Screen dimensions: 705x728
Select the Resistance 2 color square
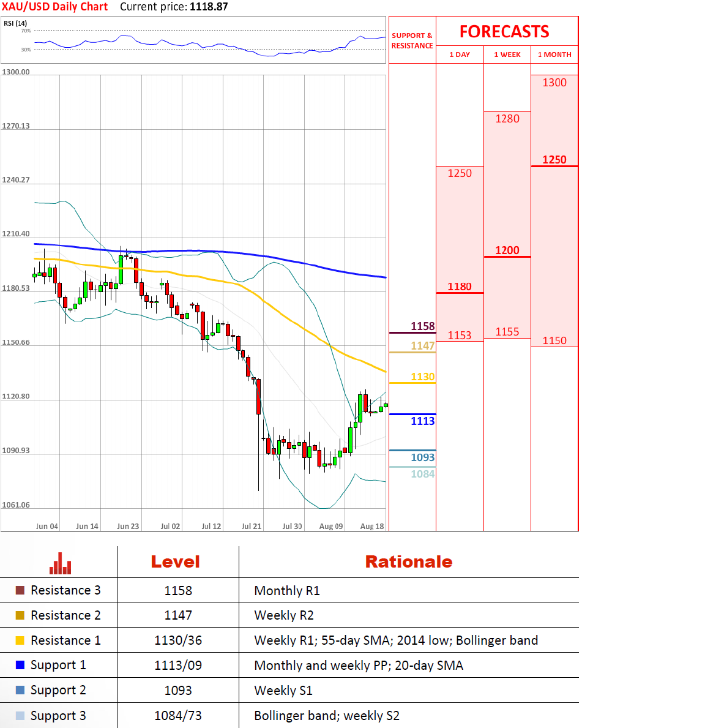[x=20, y=615]
